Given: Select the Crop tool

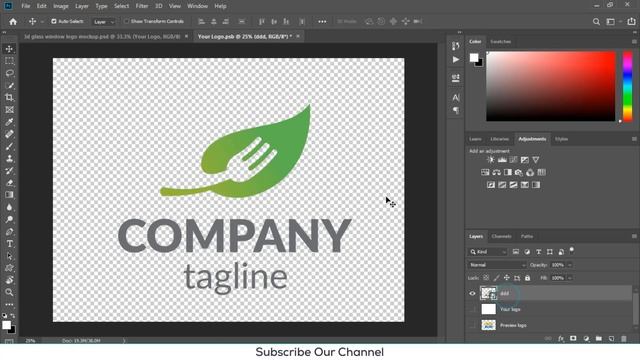Looking at the screenshot, I should [9, 98].
